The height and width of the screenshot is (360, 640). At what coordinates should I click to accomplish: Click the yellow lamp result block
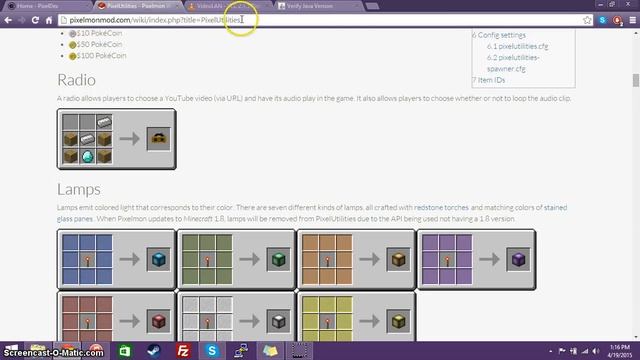coord(398,321)
